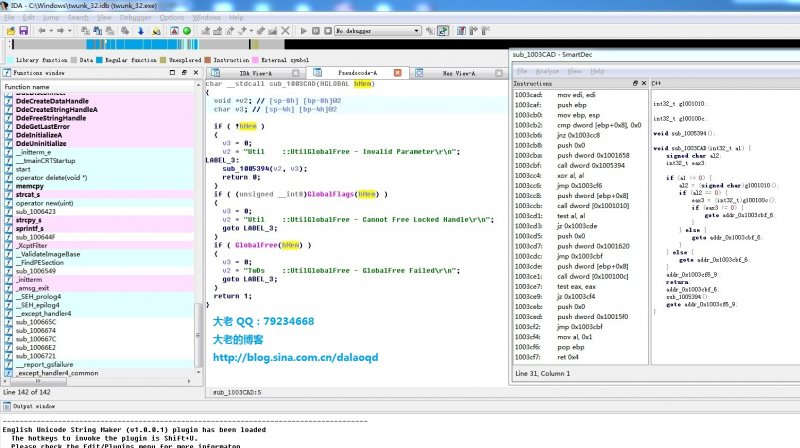Click the first icon left of the pin dropdown arrow

pos(242,31)
